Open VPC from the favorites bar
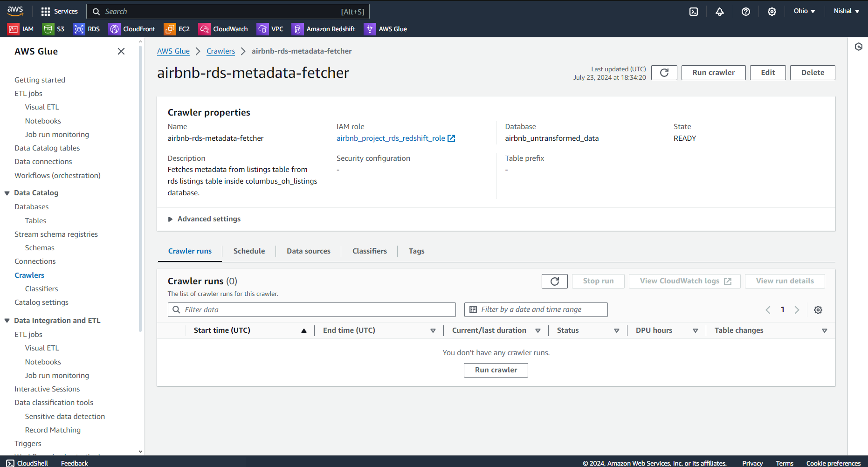 [x=270, y=29]
